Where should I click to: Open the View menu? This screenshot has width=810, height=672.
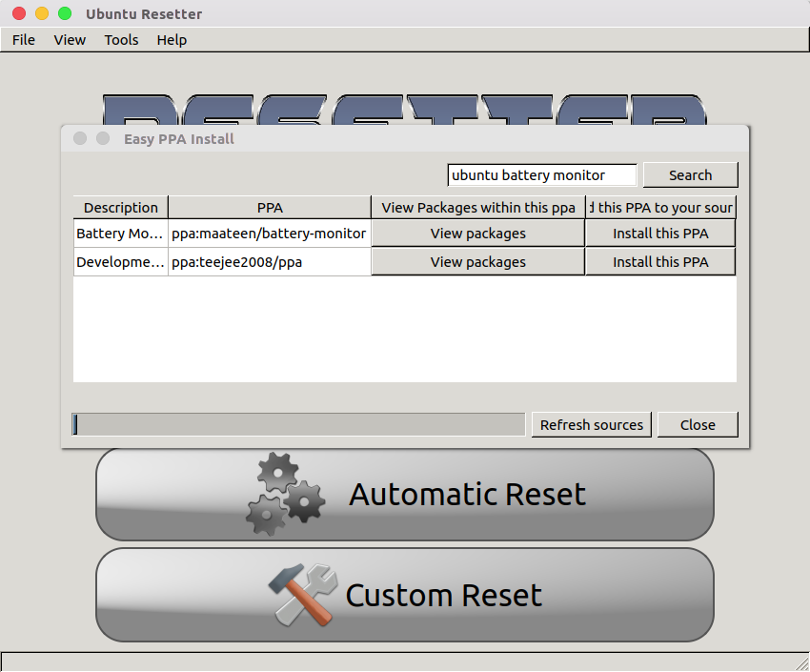(x=70, y=40)
